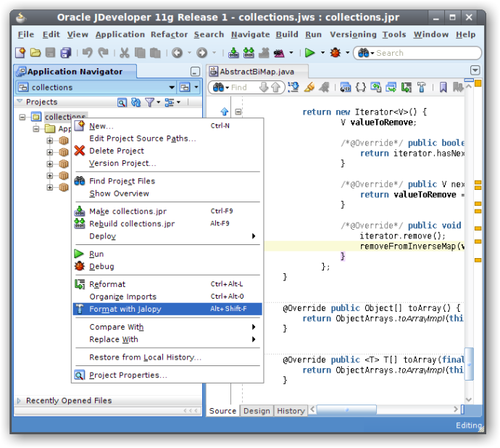Click the Back navigation toolbar button
The height and width of the screenshot is (448, 500).
pyautogui.click(x=177, y=53)
